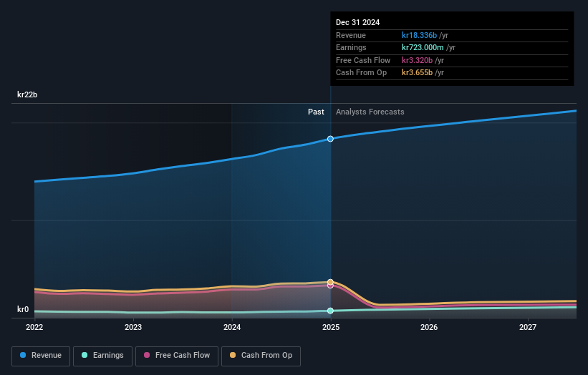This screenshot has width=588, height=375.
Task: Toggle the Earnings legend button
Action: 102,356
